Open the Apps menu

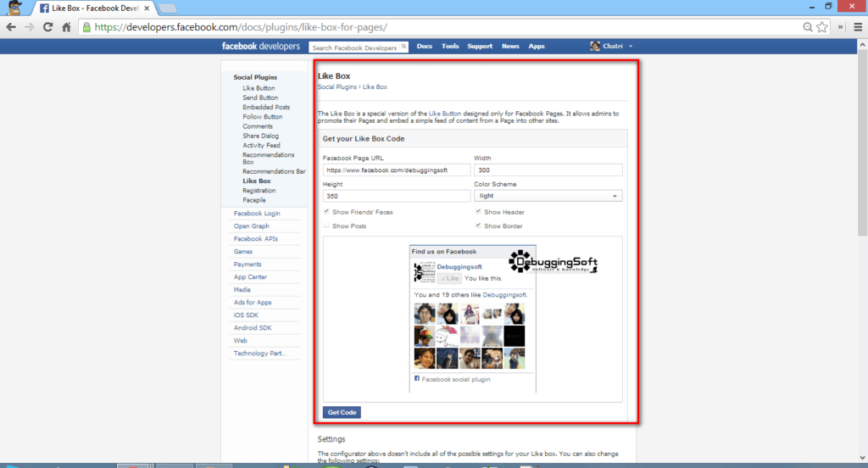pyautogui.click(x=537, y=46)
